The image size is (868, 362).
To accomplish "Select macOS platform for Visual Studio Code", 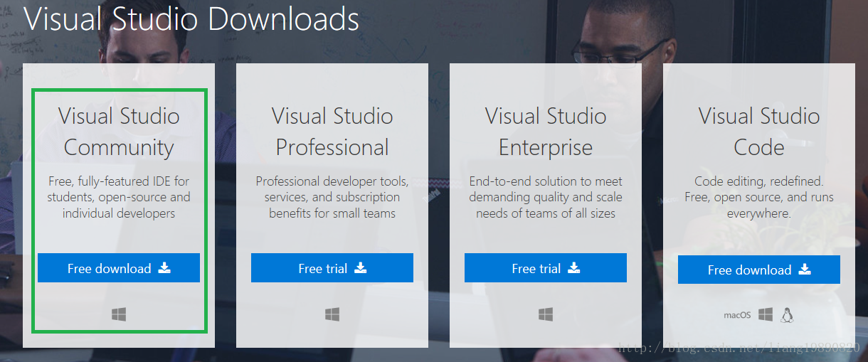I will [x=737, y=315].
